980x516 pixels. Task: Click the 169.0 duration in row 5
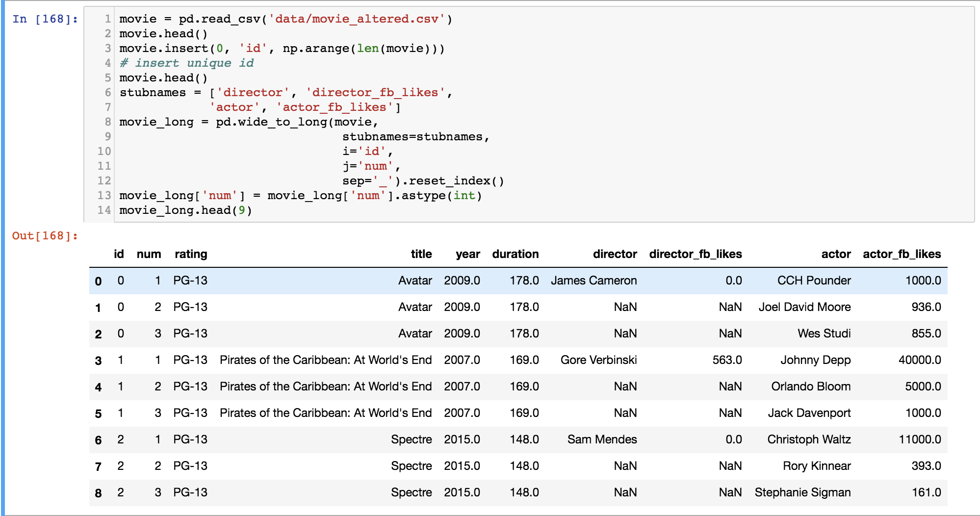click(524, 413)
